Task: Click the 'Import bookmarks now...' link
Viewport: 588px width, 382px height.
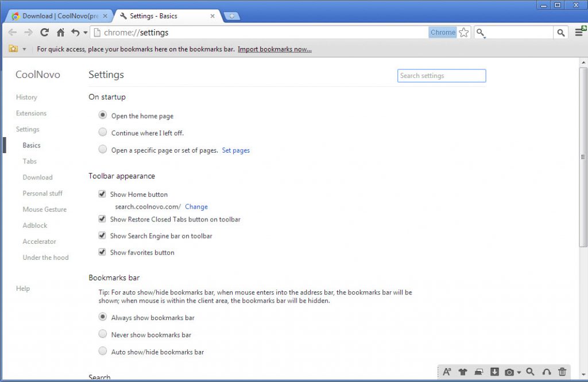Action: click(x=274, y=49)
